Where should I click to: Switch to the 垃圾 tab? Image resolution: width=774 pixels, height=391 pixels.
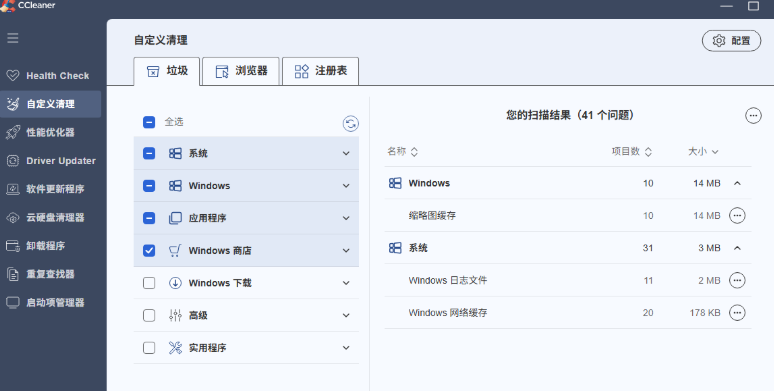coord(167,71)
